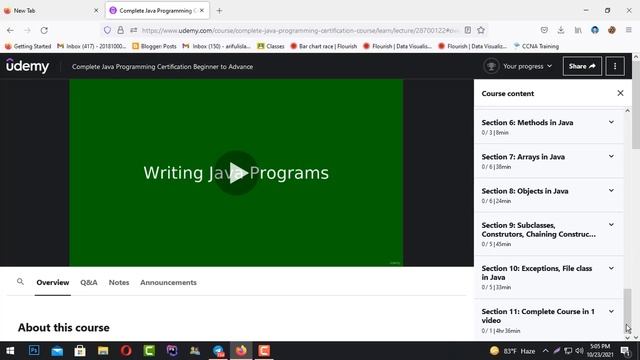This screenshot has height=360, width=640.
Task: Close the New Tab browser tab
Action: (96, 11)
